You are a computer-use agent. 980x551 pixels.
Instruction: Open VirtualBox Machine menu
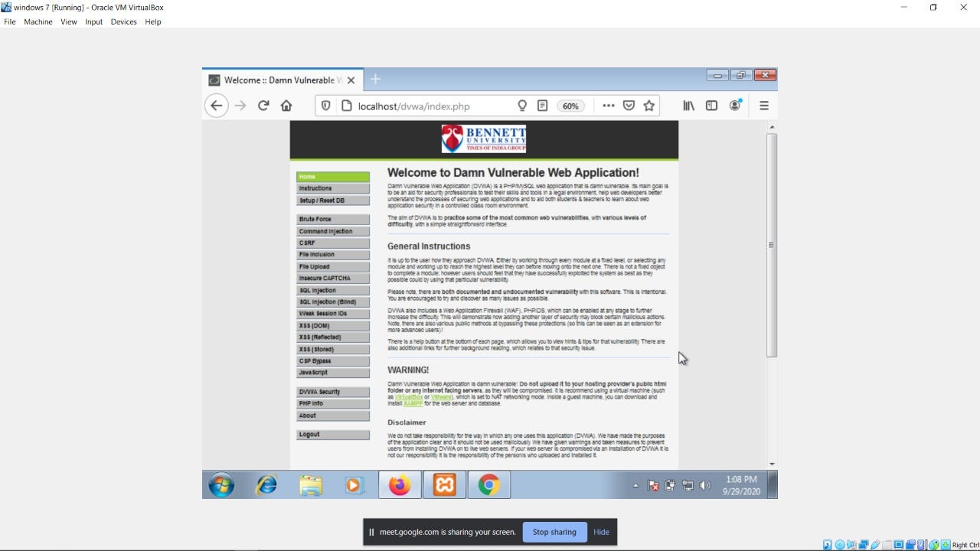(38, 22)
